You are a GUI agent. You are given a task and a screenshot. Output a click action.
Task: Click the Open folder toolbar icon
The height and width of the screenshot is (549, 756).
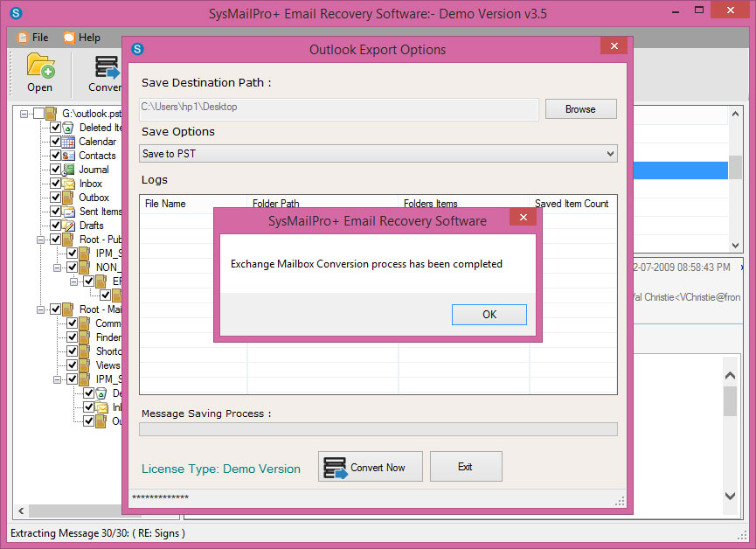(40, 73)
